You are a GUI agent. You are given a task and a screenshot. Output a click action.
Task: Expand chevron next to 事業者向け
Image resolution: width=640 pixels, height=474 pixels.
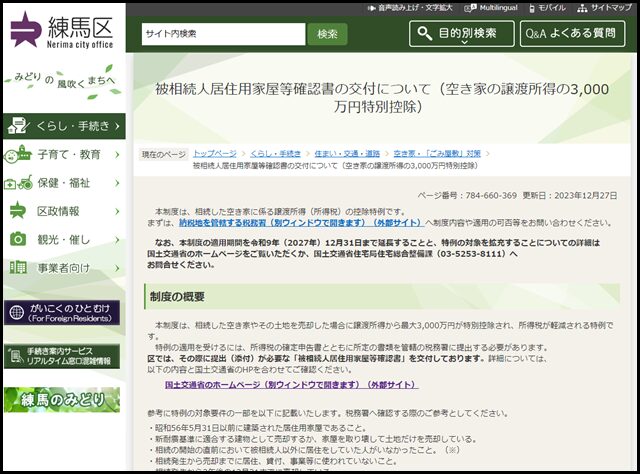click(x=118, y=268)
